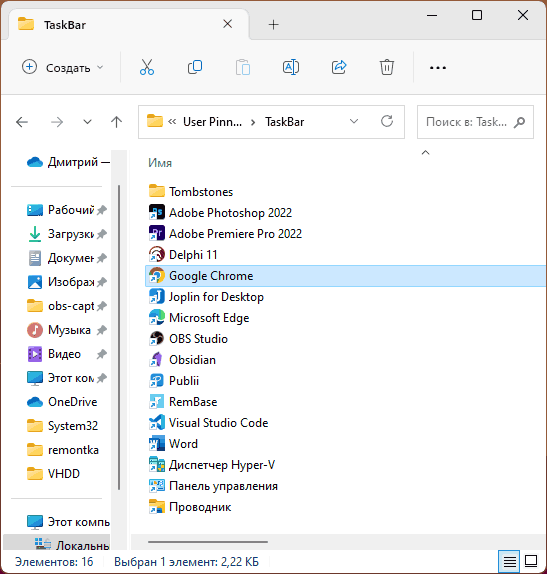
Task: Open Рабочий стол in quick access
Action: [x=67, y=210]
